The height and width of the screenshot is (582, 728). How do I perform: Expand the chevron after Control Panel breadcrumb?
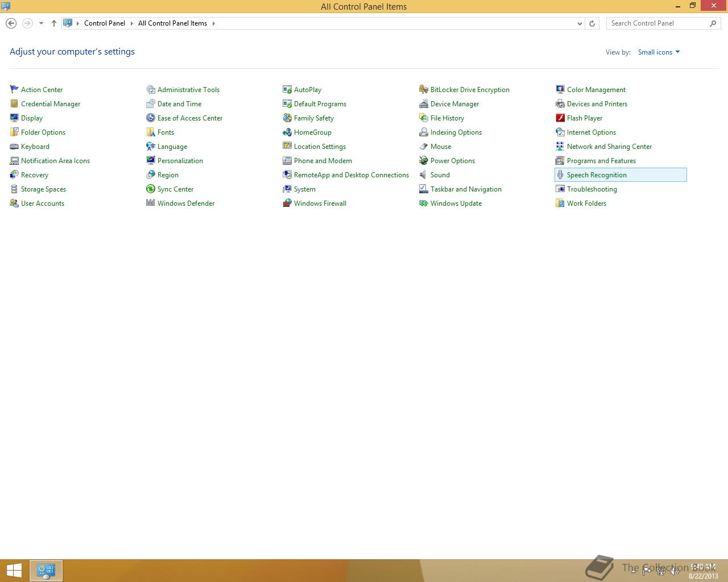(131, 23)
